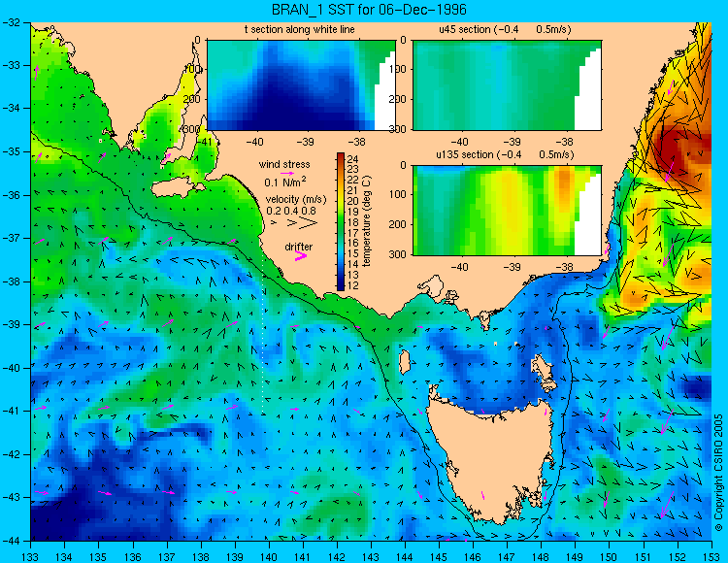Click Kangaroo Island on the map

click(x=178, y=189)
